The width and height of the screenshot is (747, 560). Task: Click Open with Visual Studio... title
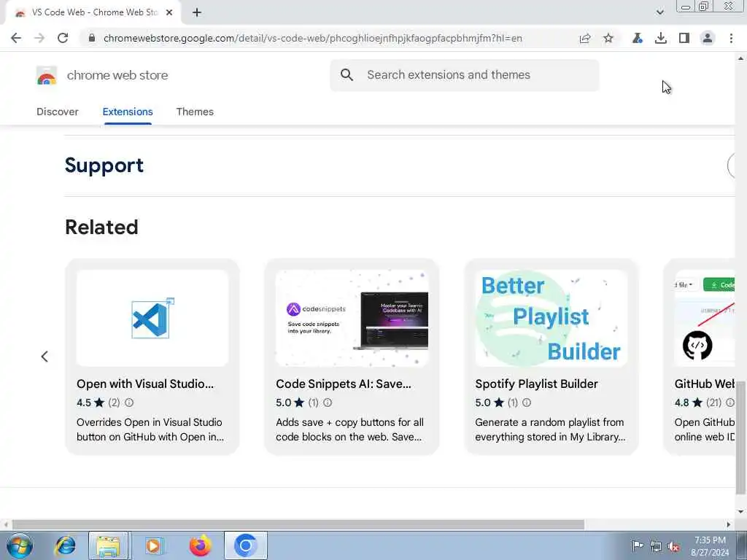(145, 384)
